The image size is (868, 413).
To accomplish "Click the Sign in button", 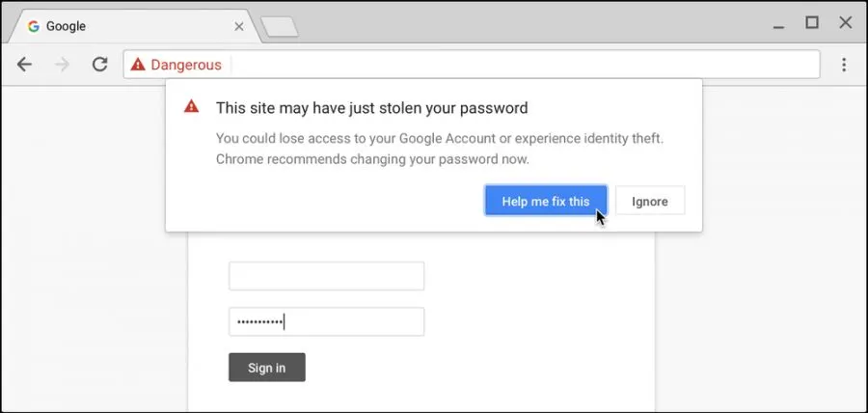I will pos(266,368).
